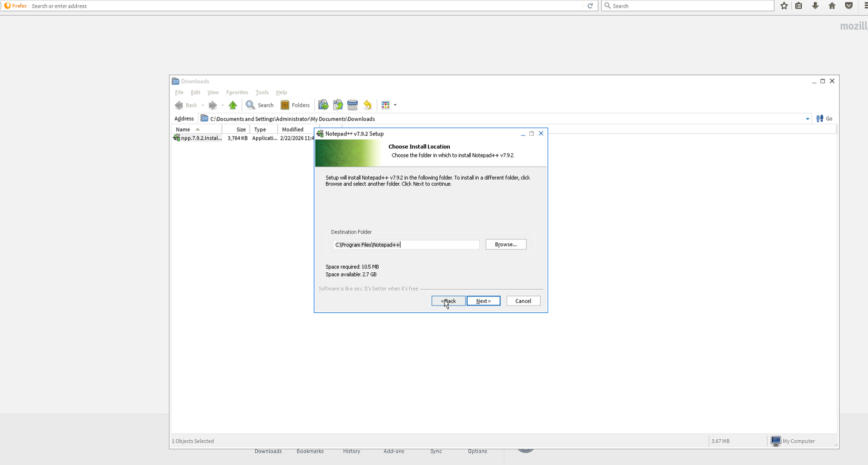The width and height of the screenshot is (868, 465).
Task: Click the Firefox reload icon
Action: [590, 6]
